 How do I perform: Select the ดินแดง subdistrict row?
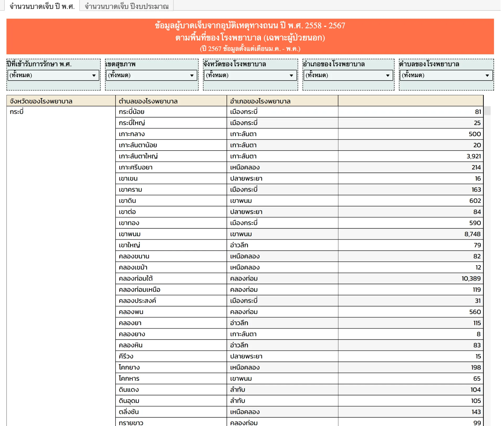(x=171, y=390)
